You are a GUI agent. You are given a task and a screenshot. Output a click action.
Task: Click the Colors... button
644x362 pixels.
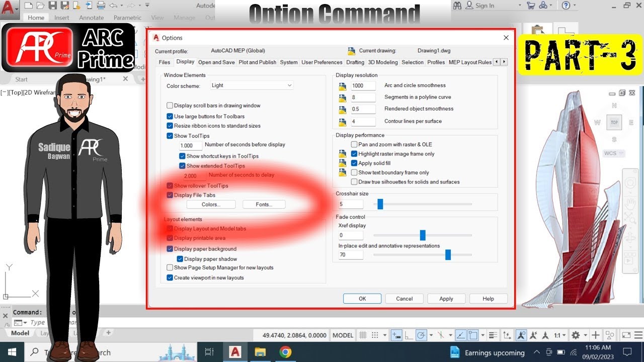[211, 204]
